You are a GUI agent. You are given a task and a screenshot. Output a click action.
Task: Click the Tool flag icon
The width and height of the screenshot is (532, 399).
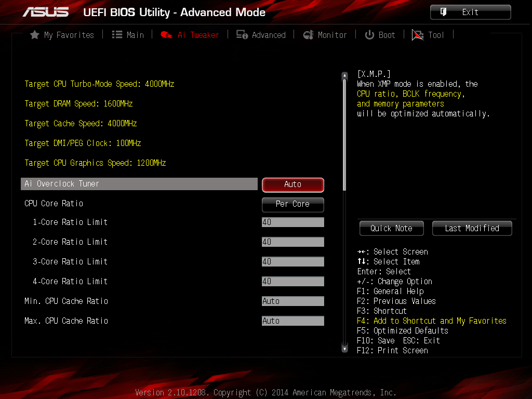418,35
